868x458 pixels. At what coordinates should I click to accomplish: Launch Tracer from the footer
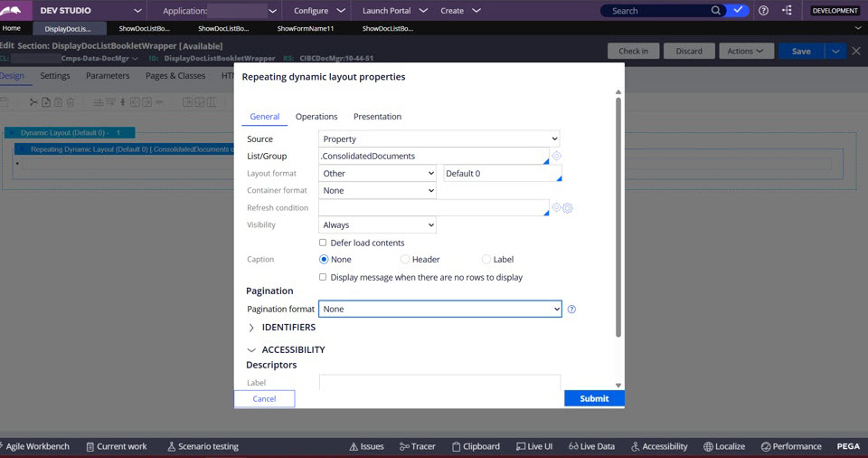418,446
